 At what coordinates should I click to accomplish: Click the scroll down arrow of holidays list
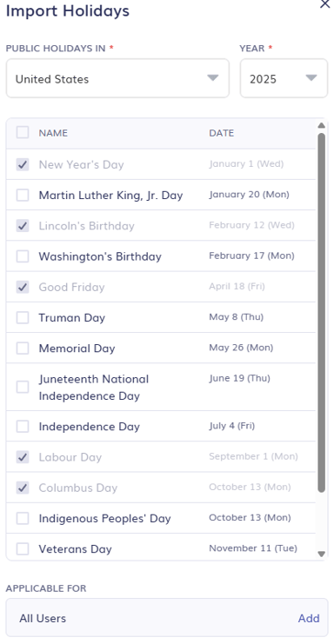[x=322, y=554]
